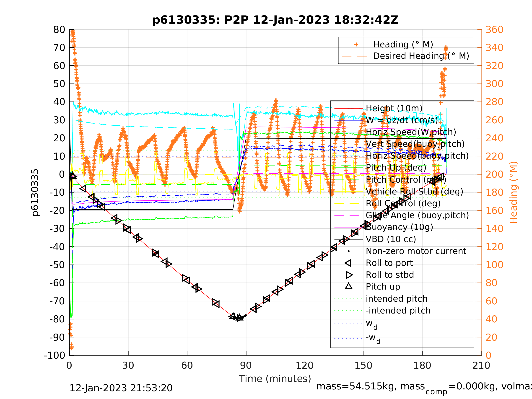
Task: Select the Heading (° M) legend entry
Action: pos(403,44)
